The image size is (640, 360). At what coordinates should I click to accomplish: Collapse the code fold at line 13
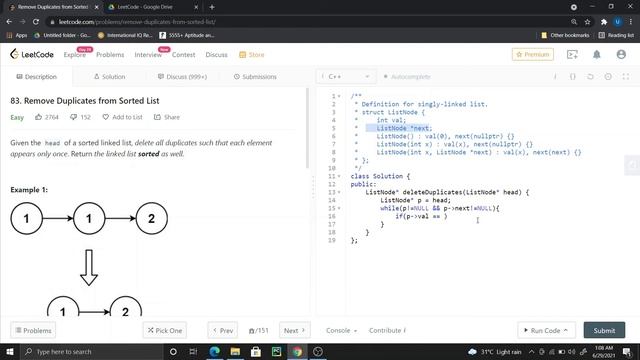coord(339,192)
